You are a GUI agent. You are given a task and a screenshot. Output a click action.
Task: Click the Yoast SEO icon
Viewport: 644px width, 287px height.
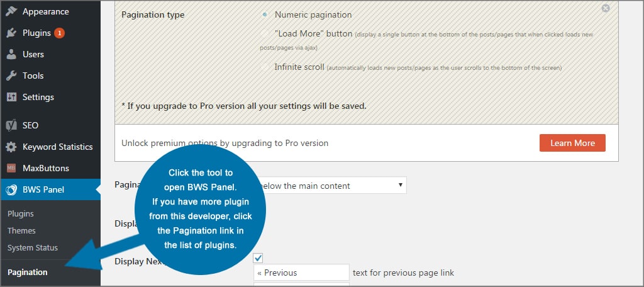[x=11, y=125]
